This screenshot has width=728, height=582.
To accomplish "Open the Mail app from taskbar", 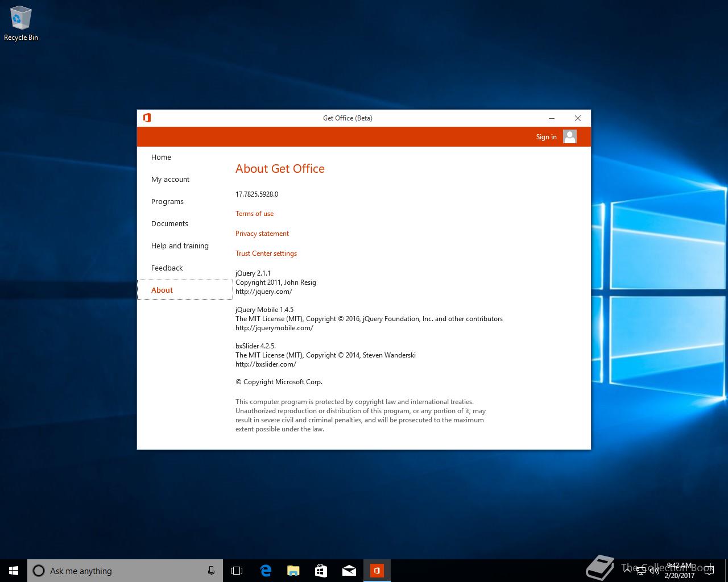I will coord(349,571).
